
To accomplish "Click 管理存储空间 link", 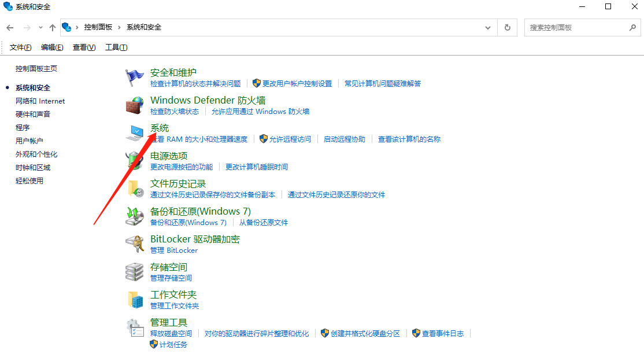I will tap(171, 278).
